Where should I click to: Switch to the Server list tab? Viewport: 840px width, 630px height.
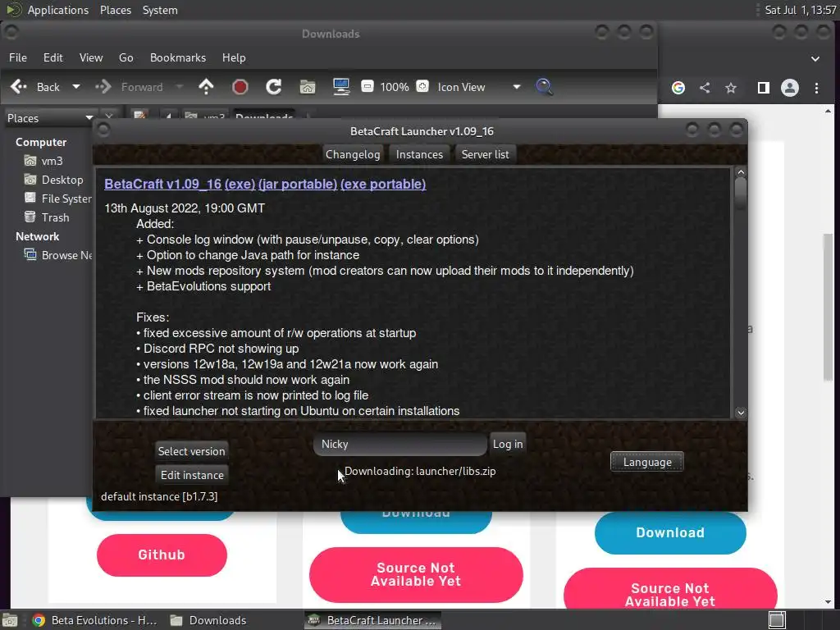(x=486, y=154)
